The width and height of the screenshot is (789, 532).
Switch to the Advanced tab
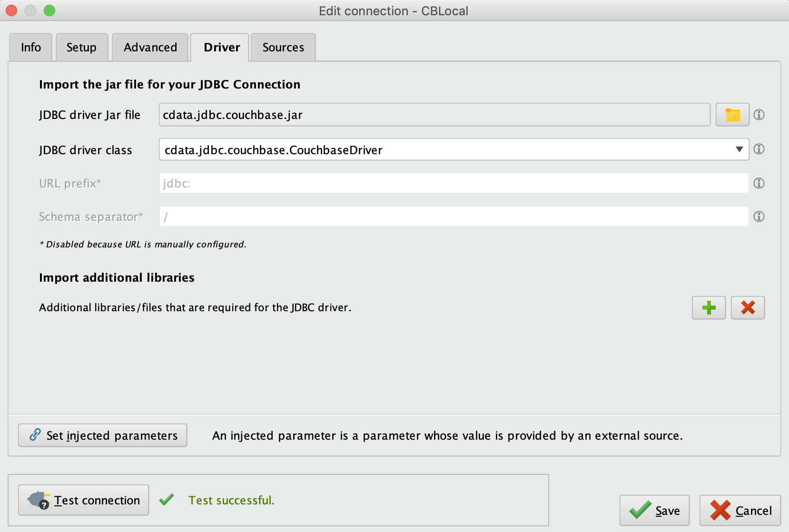(x=150, y=47)
